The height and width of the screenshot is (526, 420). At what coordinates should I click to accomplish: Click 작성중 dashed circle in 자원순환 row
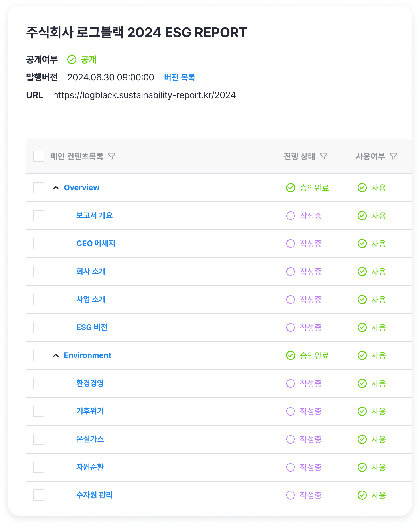291,467
